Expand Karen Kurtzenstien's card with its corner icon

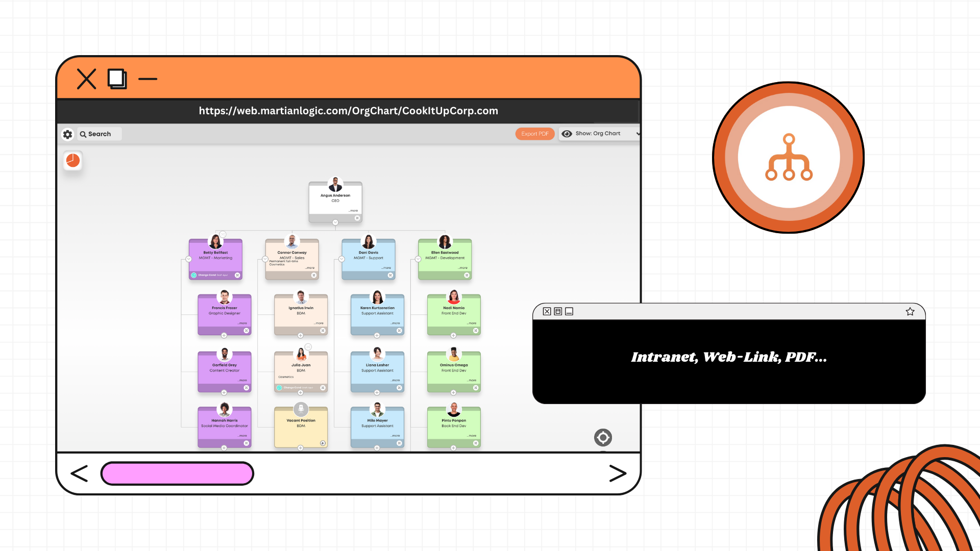click(x=399, y=331)
